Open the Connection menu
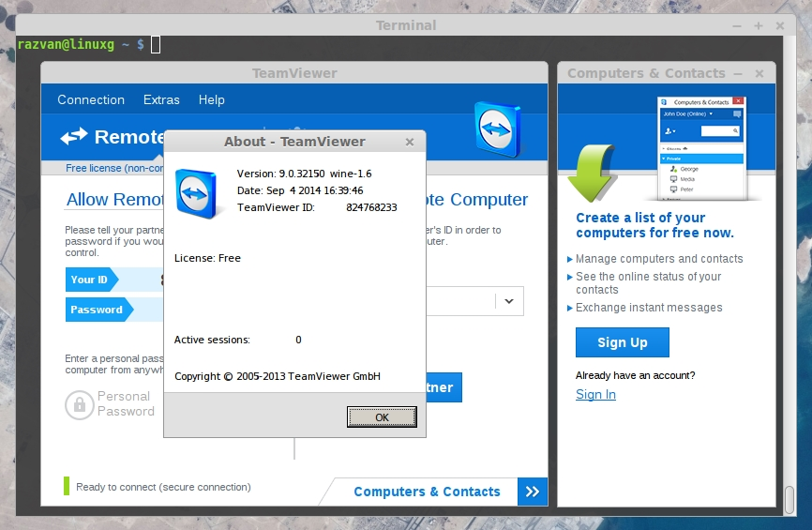 point(91,99)
